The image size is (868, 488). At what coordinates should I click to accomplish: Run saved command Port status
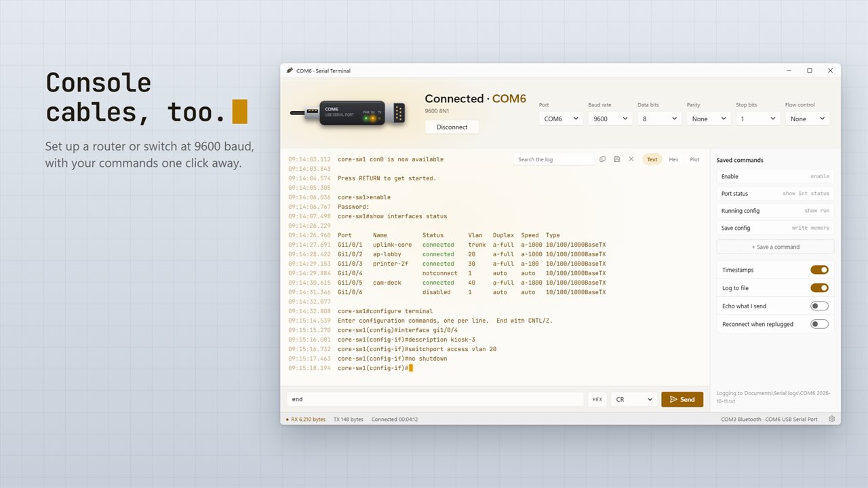pos(775,194)
